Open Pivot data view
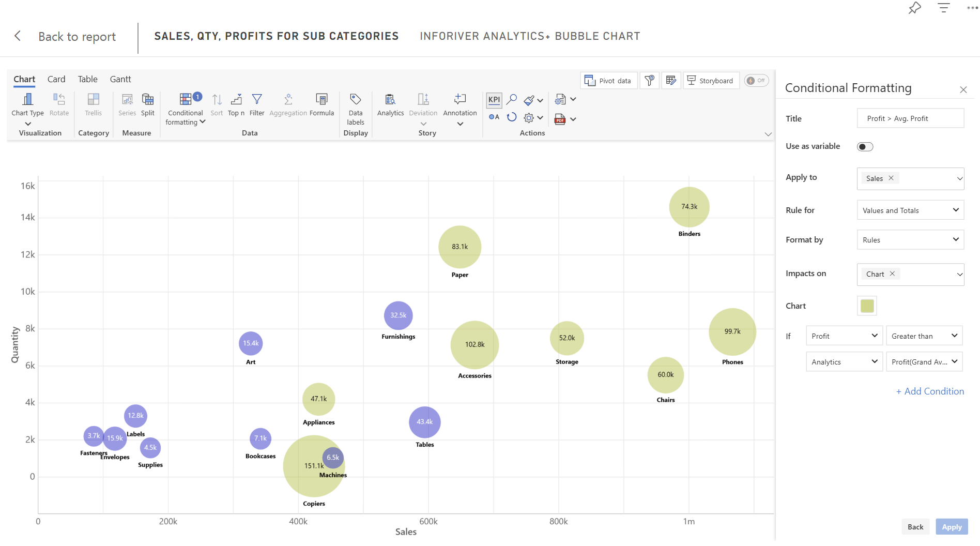The width and height of the screenshot is (980, 546). click(608, 80)
